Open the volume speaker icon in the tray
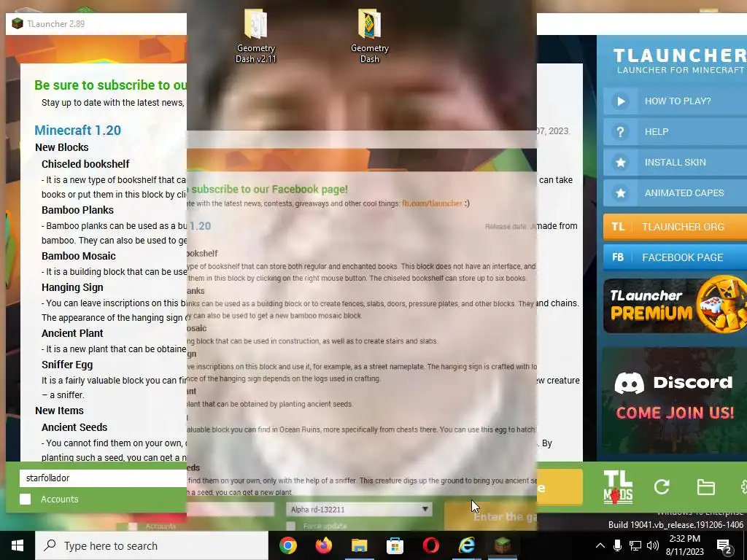This screenshot has width=747, height=560. pyautogui.click(x=653, y=545)
